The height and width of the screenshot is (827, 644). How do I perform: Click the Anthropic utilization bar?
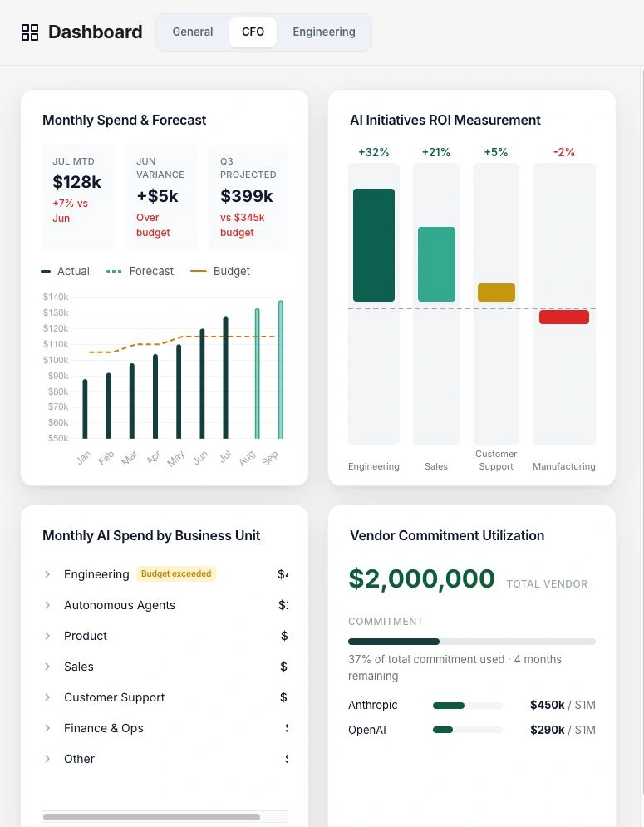(467, 706)
